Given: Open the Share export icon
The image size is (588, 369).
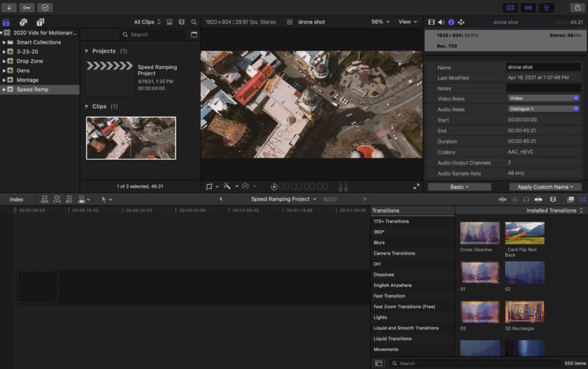Looking at the screenshot, I should (x=577, y=7).
